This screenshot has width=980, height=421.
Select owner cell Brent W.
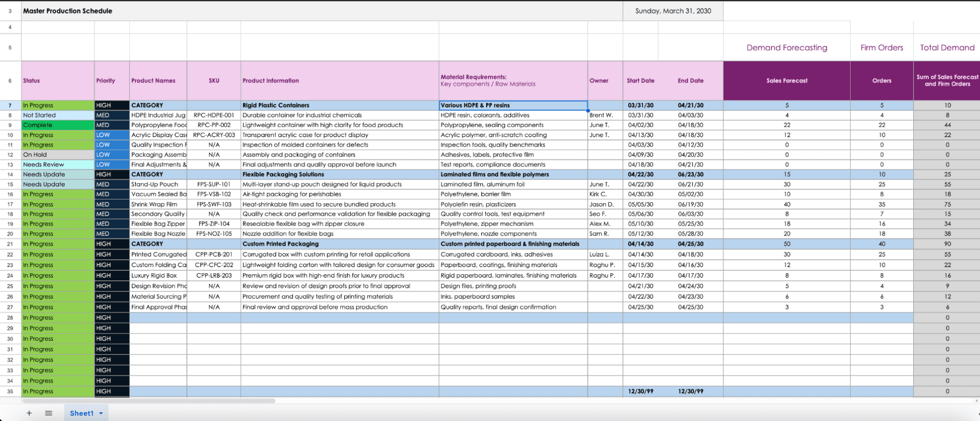[x=605, y=115]
